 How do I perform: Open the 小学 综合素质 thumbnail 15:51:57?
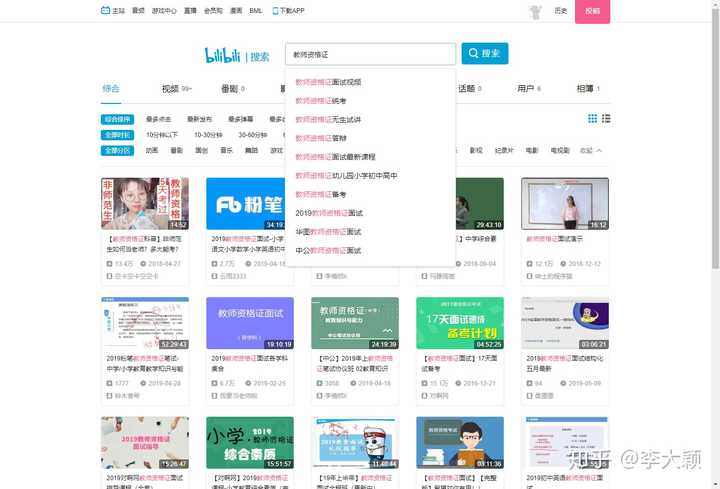tap(250, 443)
